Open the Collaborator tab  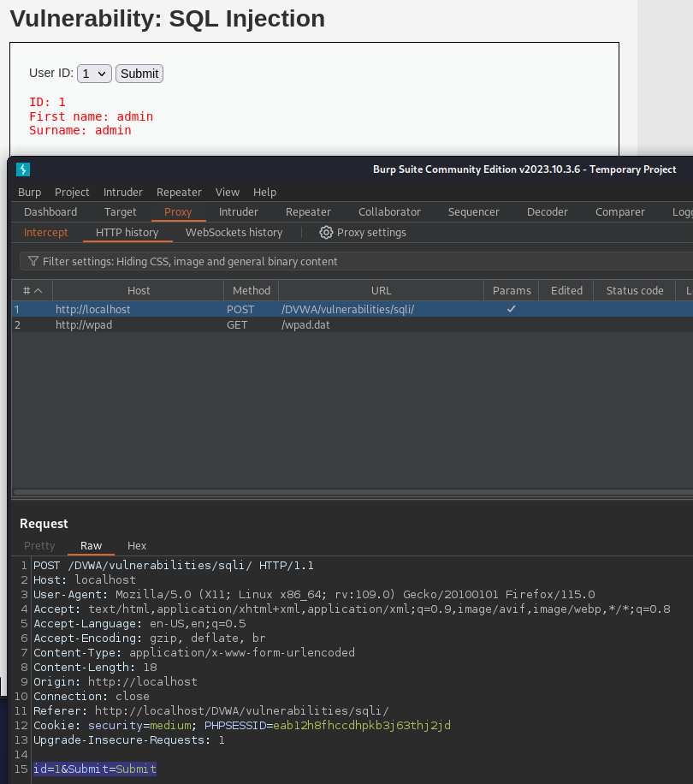pyautogui.click(x=389, y=212)
